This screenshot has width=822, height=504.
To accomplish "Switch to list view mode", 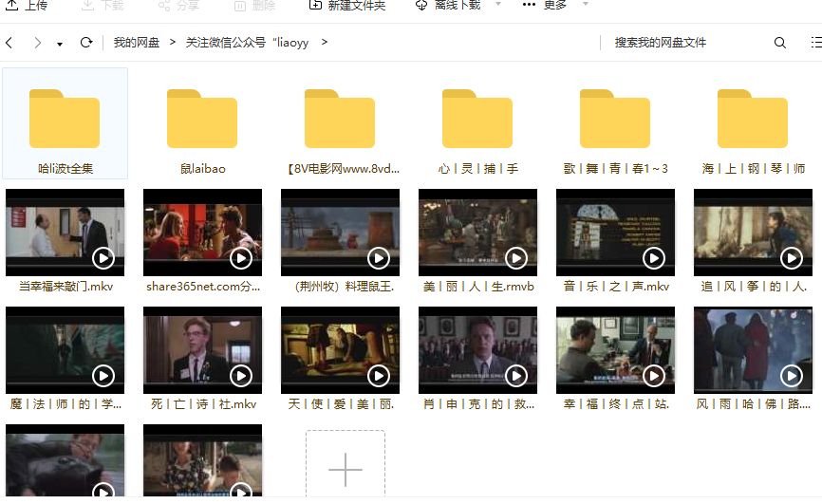I will [x=815, y=43].
